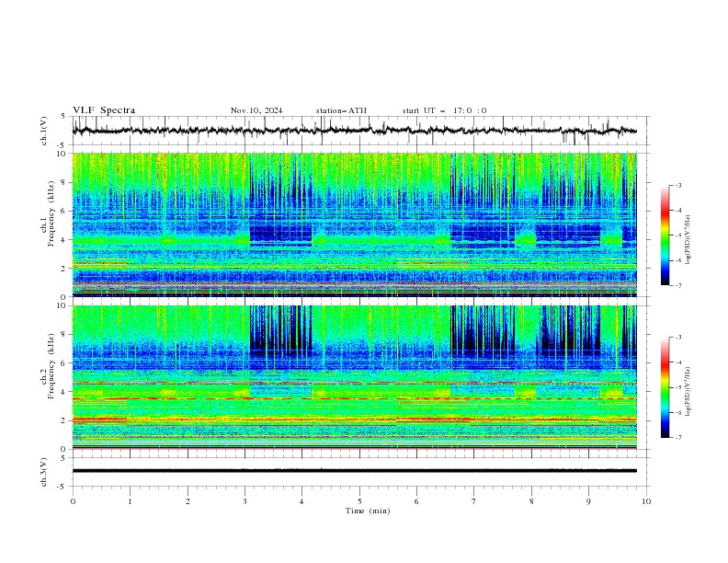Click the "-6" label on ch.2 color bar
Viewport: 728px width, 563px height.
tap(678, 412)
